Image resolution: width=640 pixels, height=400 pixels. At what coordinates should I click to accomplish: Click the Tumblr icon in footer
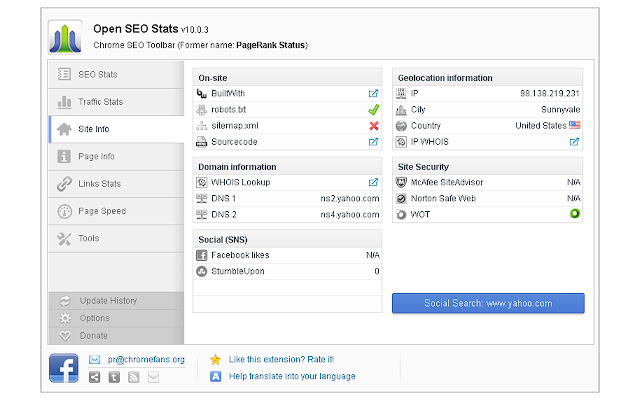coord(114,377)
